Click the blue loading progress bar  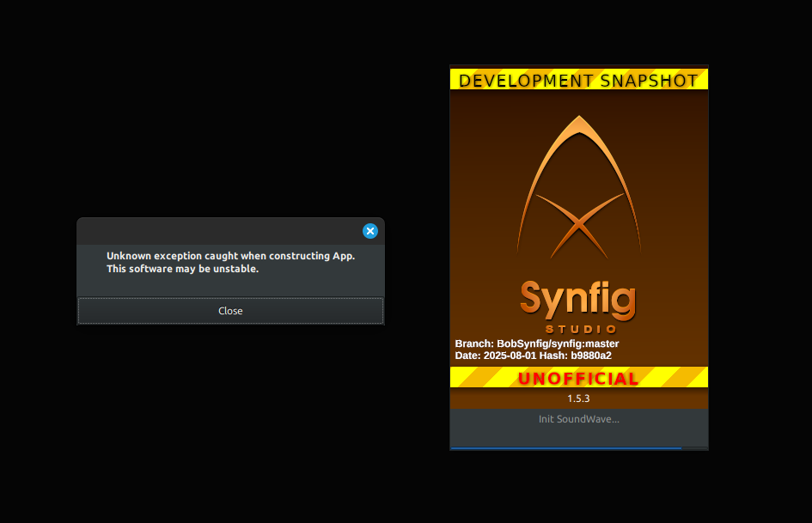(x=565, y=447)
